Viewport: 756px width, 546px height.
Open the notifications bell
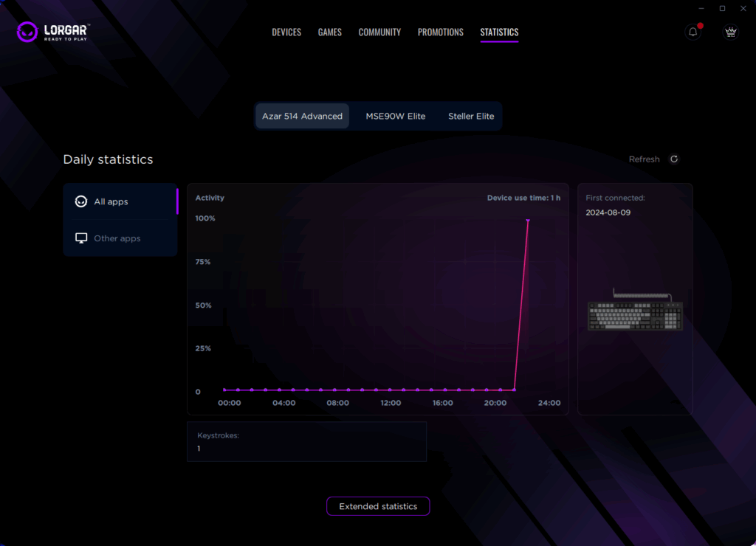pyautogui.click(x=693, y=32)
